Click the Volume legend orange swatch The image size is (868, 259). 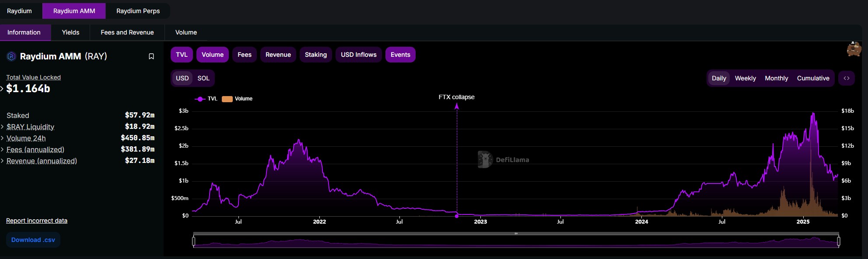(227, 99)
